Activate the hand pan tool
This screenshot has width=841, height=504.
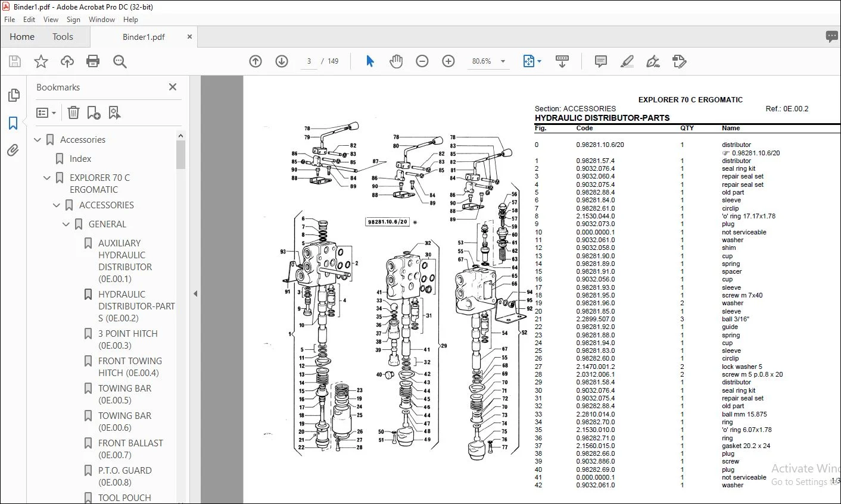[396, 61]
